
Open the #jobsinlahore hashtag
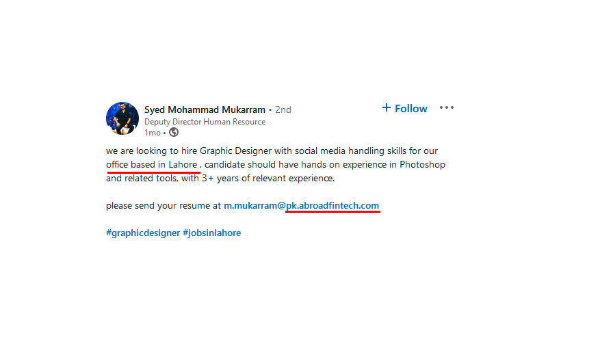pyautogui.click(x=212, y=233)
